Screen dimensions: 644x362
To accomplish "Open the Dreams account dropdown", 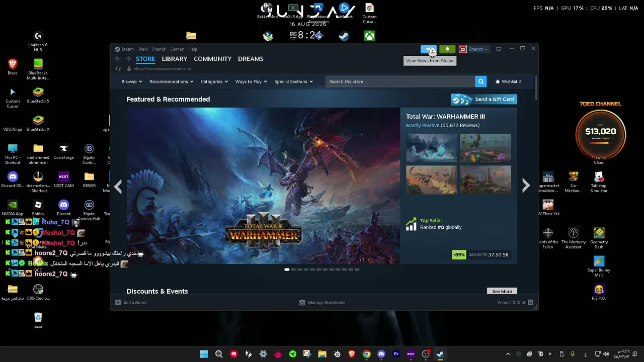I will 473,49.
